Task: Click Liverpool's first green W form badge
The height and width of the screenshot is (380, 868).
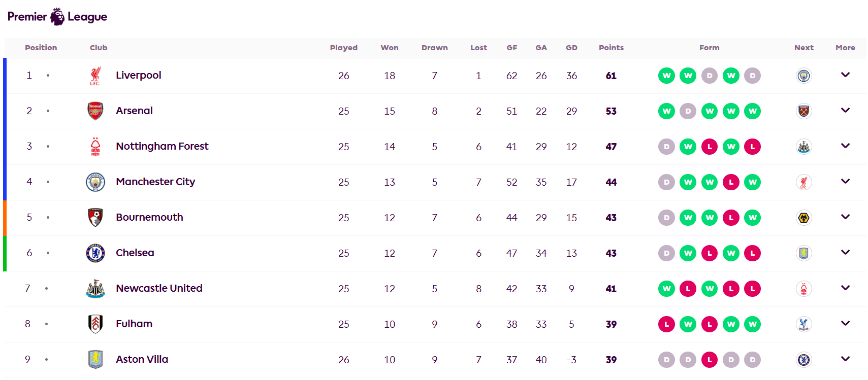Action: (x=666, y=76)
